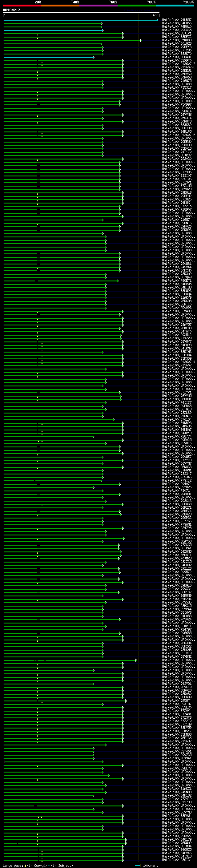Select label UniRef100_A8X941
Screen dimensions: 197x868
pyautogui.click(x=177, y=758)
